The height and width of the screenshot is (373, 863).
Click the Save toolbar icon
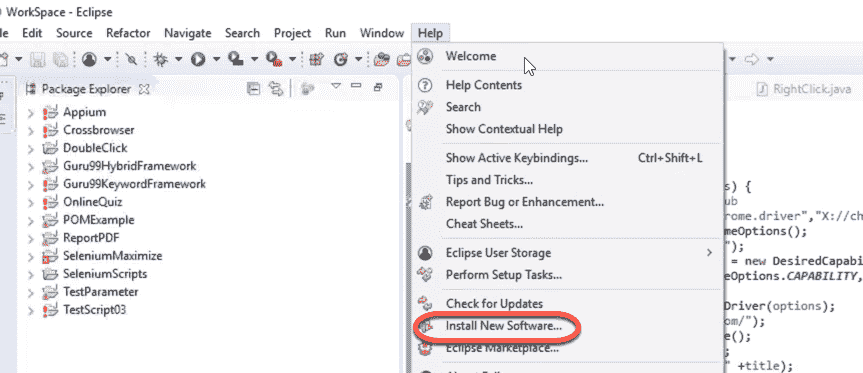[37, 59]
